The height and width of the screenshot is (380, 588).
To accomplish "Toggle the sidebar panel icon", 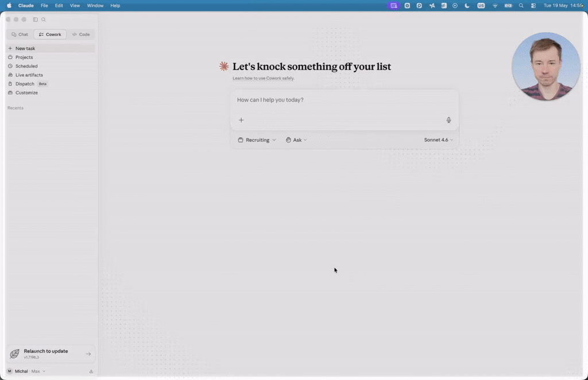I will [35, 20].
